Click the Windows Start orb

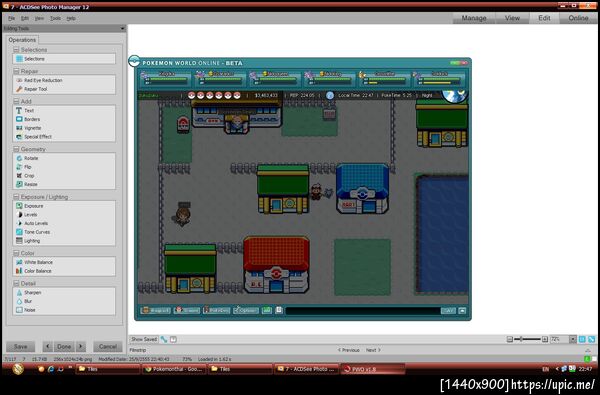tap(18, 369)
